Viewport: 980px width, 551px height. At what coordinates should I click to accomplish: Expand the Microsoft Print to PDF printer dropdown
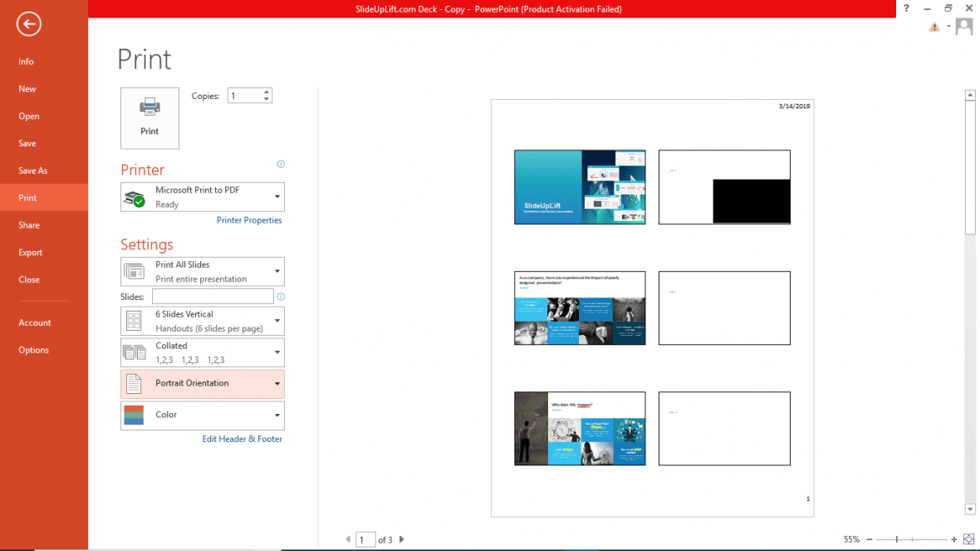pos(277,197)
